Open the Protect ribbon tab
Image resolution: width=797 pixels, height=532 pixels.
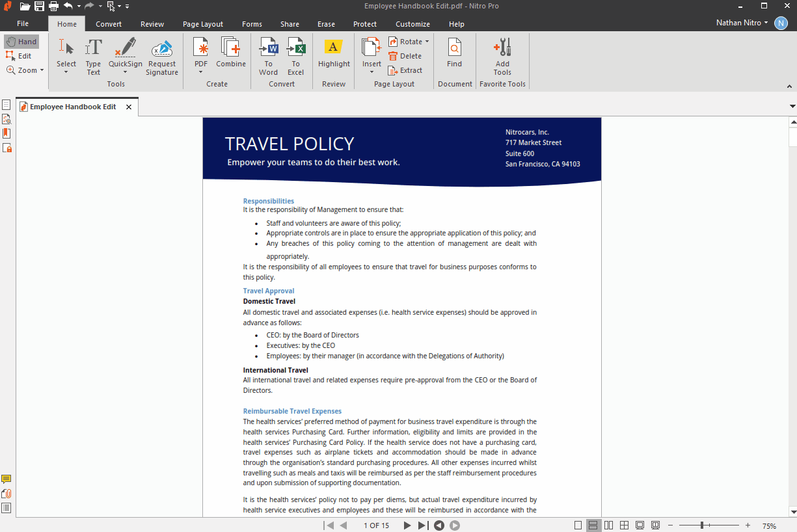tap(365, 24)
